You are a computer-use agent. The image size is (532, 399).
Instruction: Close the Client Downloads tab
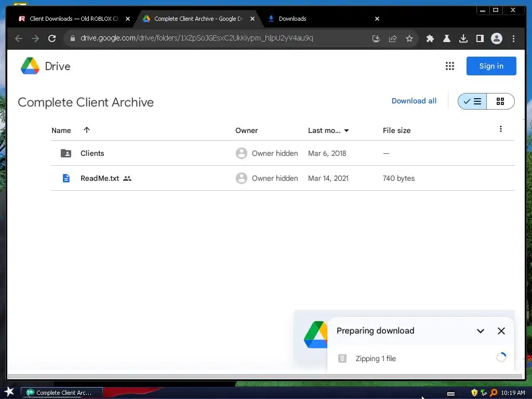tap(128, 19)
